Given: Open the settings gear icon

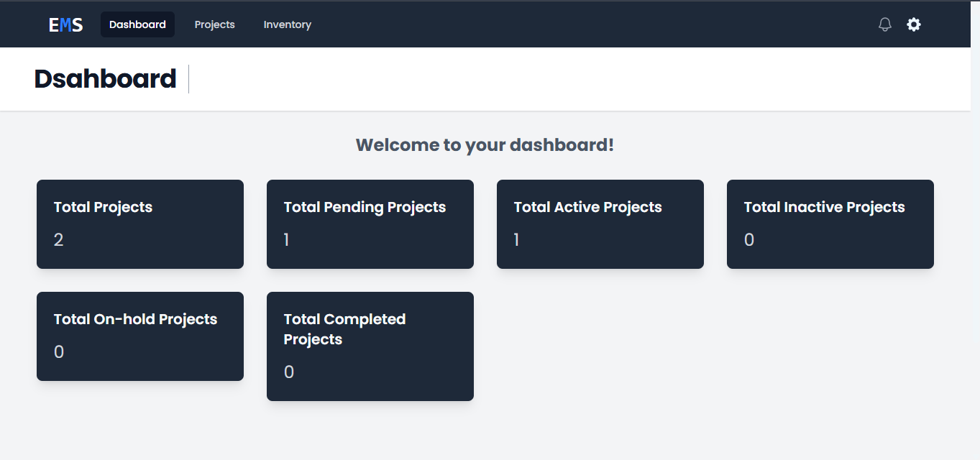Looking at the screenshot, I should pyautogui.click(x=913, y=24).
